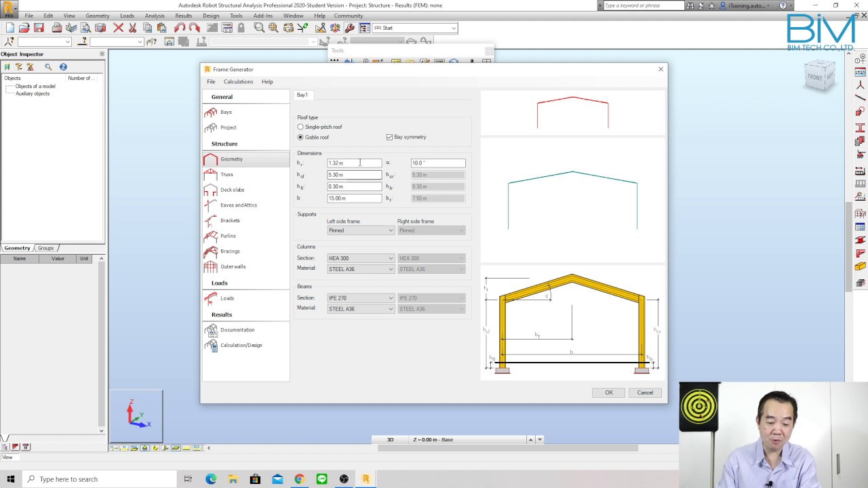Open the Frame Generator File menu
This screenshot has width=868, height=488.
point(211,81)
